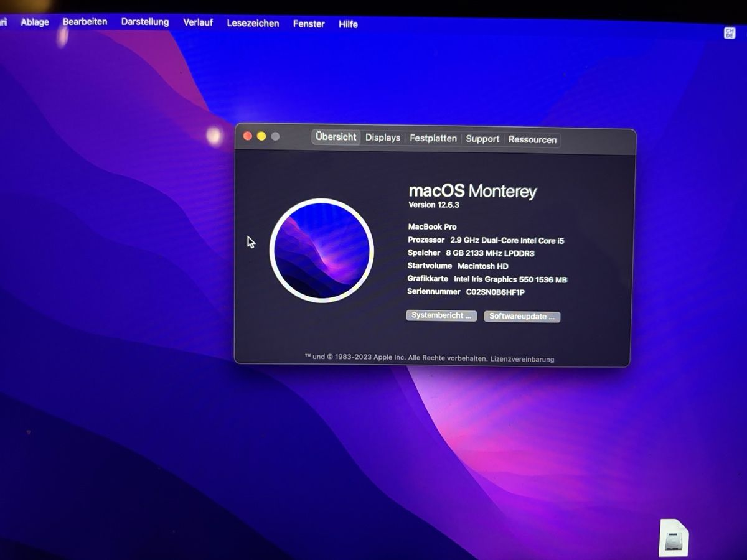
Task: Click the MacBook Pro model text
Action: point(432,226)
